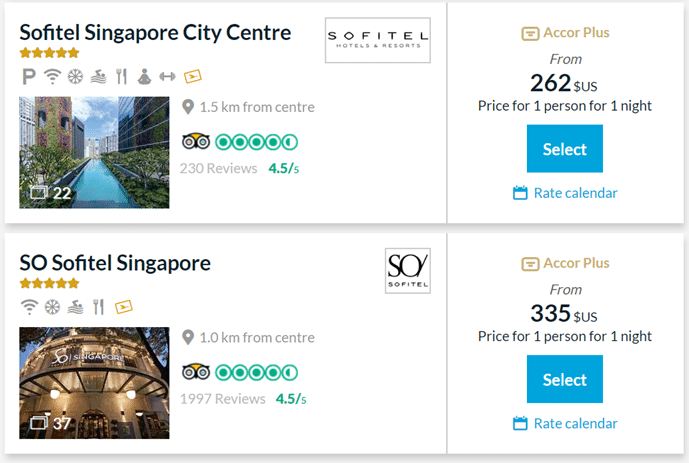Click the Accor Plus card icon under SO Sofitel amenities
This screenshot has width=689, height=463.
[x=123, y=307]
